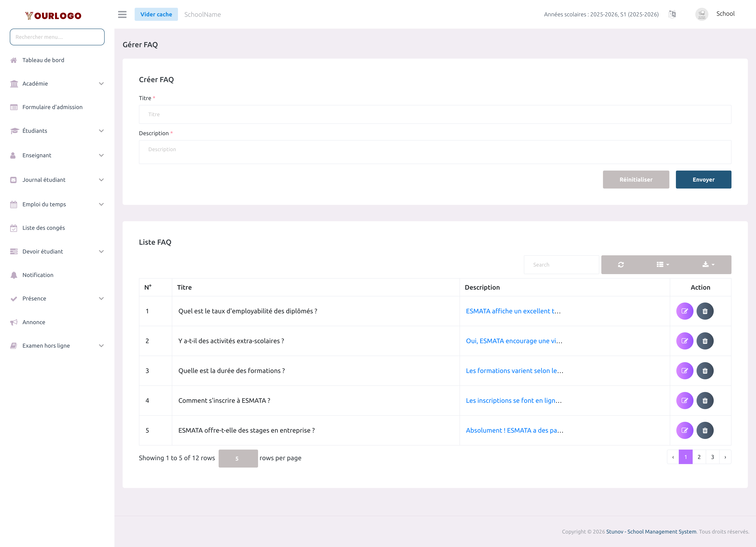The height and width of the screenshot is (547, 756).
Task: Click the Vider cache button
Action: (156, 14)
